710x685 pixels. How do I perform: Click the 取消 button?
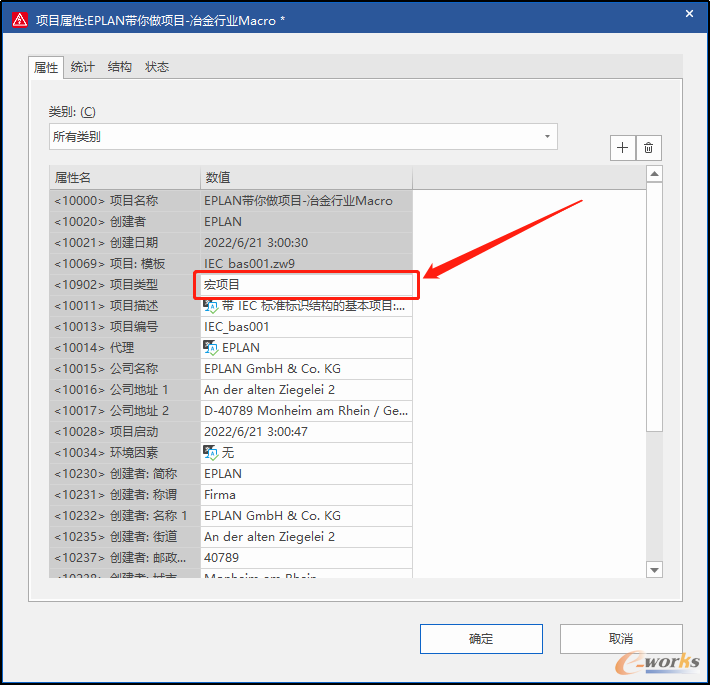coord(621,639)
